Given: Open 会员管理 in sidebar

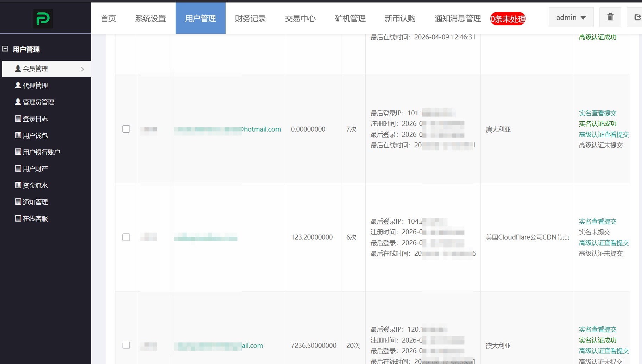Looking at the screenshot, I should 47,69.
